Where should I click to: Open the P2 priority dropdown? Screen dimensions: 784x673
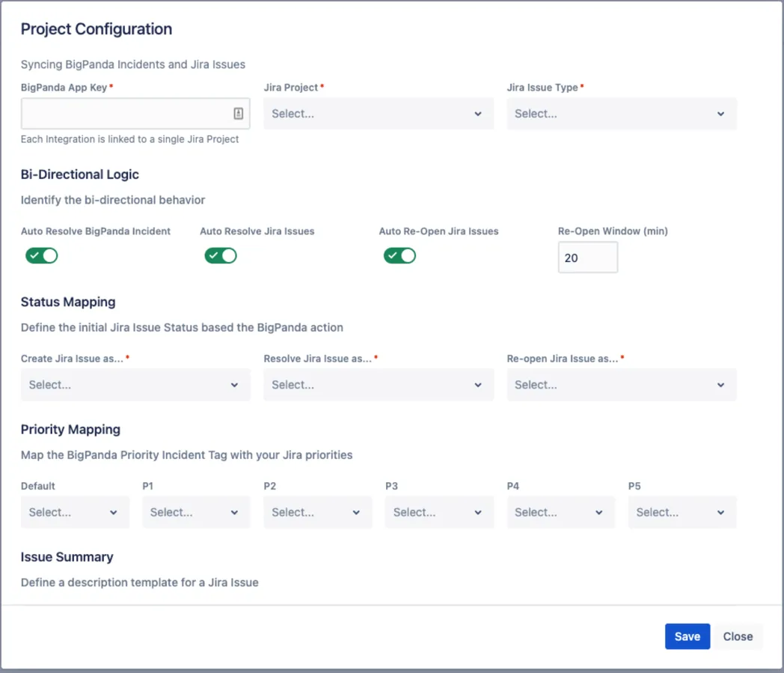[x=317, y=512]
